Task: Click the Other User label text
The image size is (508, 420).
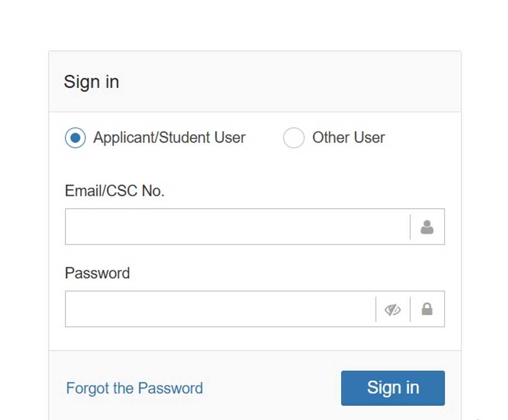Action: coord(348,137)
